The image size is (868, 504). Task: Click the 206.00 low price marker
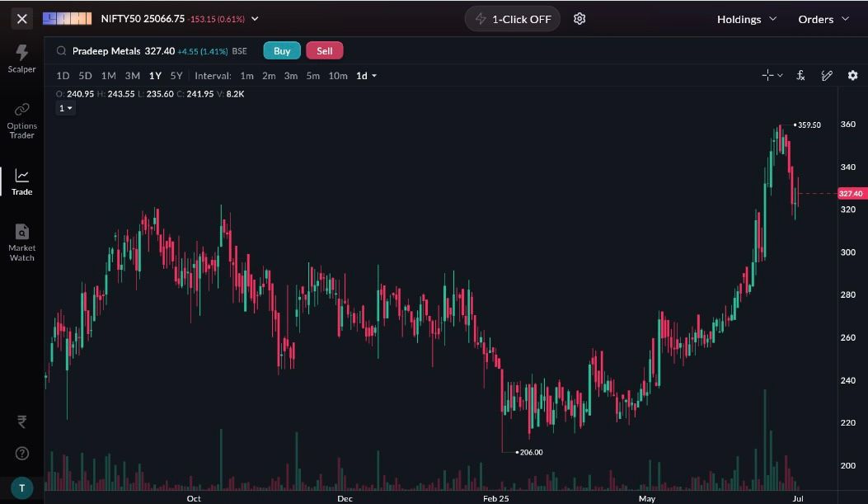531,453
